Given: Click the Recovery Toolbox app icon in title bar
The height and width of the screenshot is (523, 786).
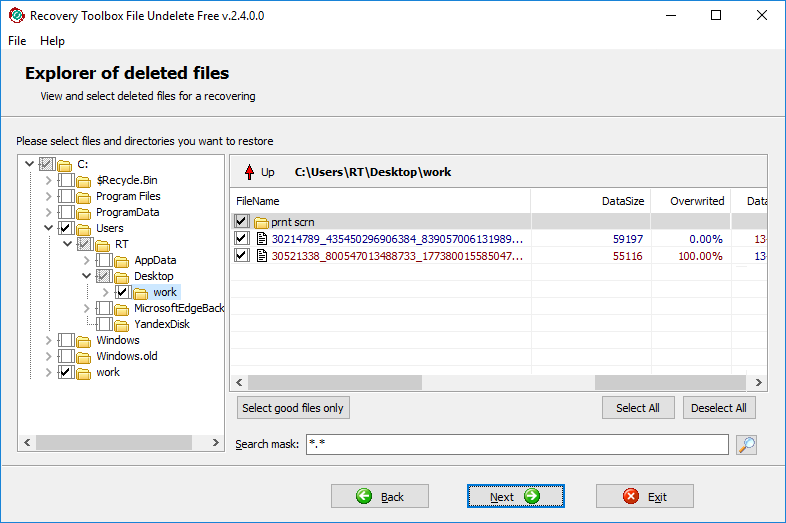Looking at the screenshot, I should click(x=17, y=16).
